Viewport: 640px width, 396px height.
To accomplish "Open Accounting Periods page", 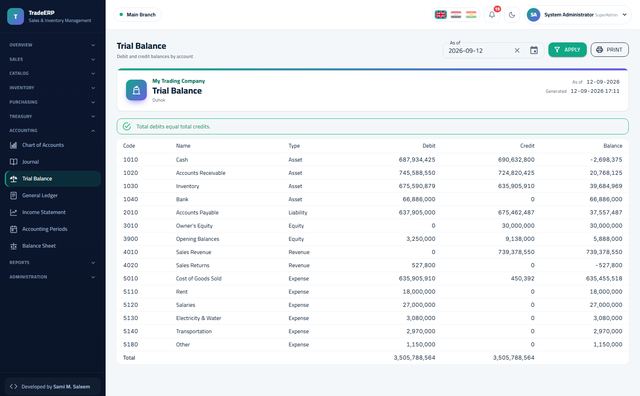I will [x=52, y=229].
